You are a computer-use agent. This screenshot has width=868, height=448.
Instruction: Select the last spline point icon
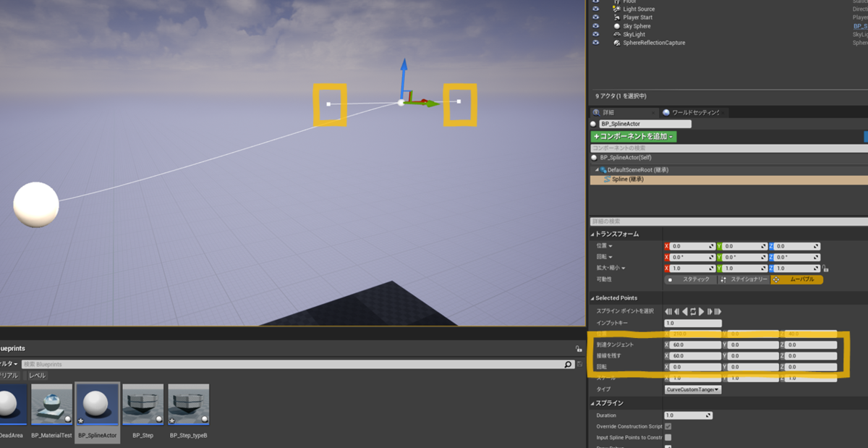point(718,311)
